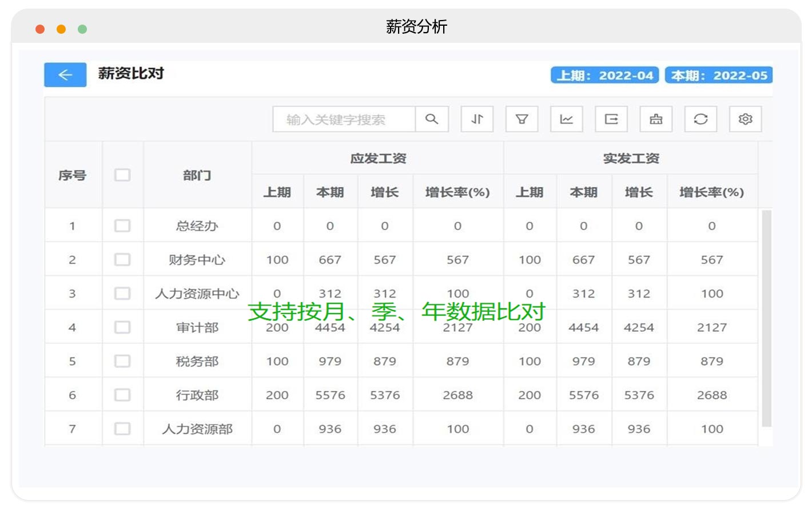Image resolution: width=812 pixels, height=515 pixels.
Task: Click the search magnifier icon
Action: tap(432, 119)
